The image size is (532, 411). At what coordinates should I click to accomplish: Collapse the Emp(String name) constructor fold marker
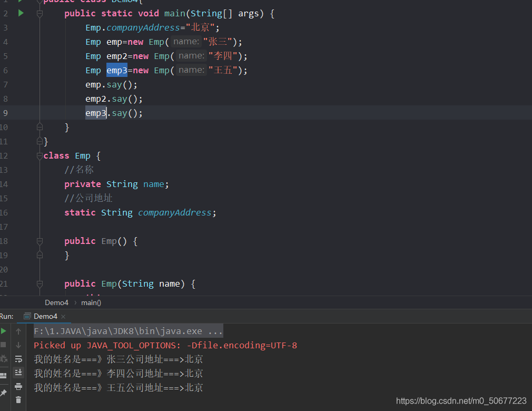[40, 283]
